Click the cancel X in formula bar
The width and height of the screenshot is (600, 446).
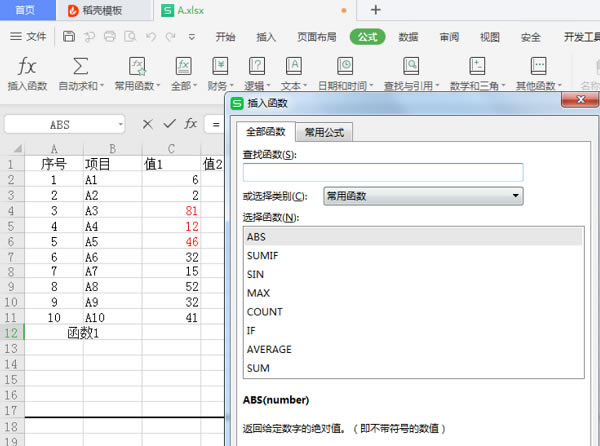click(x=147, y=124)
